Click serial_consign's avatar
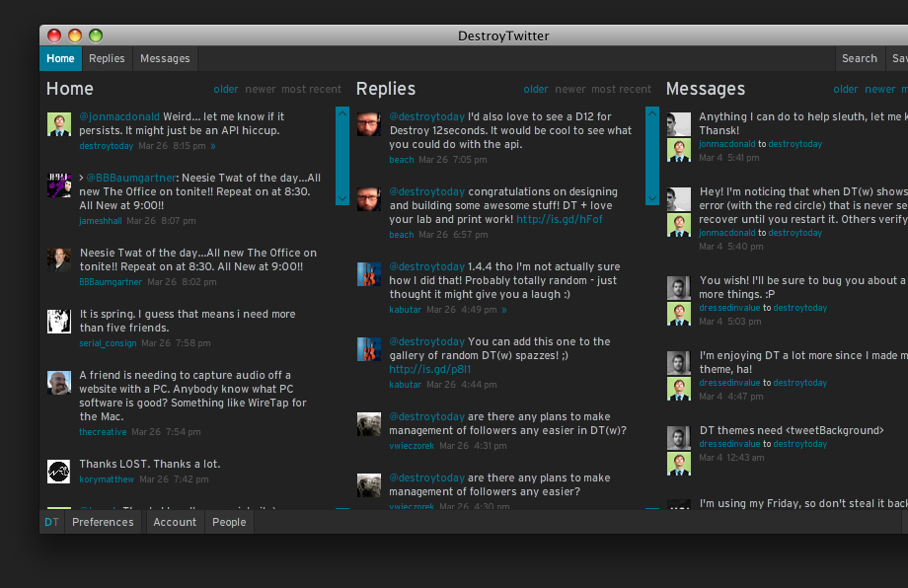The width and height of the screenshot is (908, 588). coord(59,322)
